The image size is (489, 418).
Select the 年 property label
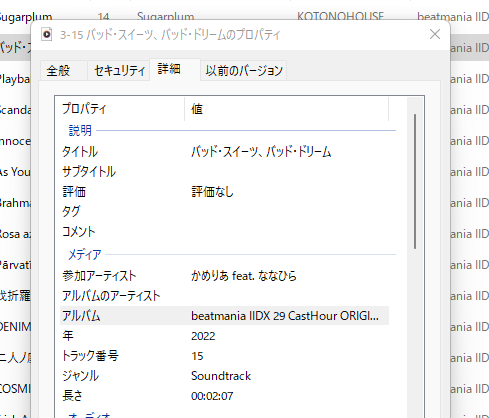(x=68, y=336)
